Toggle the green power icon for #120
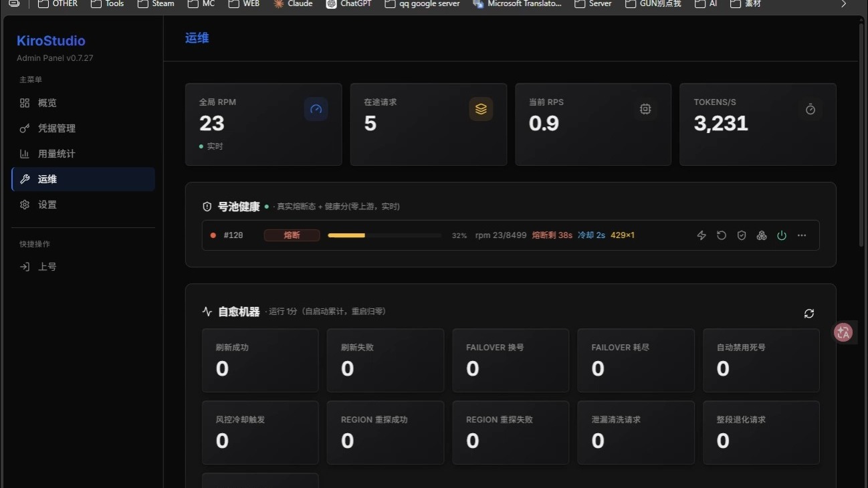 coord(782,235)
